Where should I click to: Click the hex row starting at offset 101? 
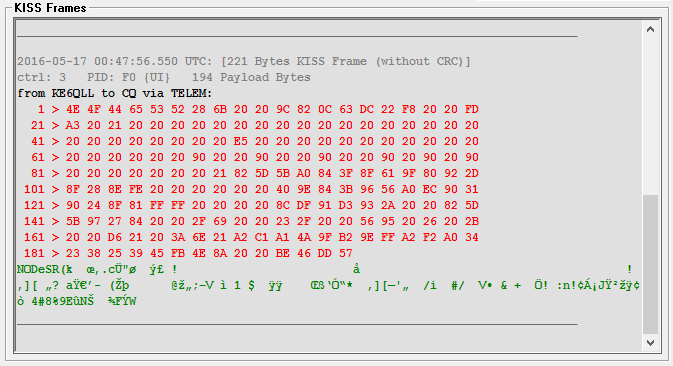(251, 189)
